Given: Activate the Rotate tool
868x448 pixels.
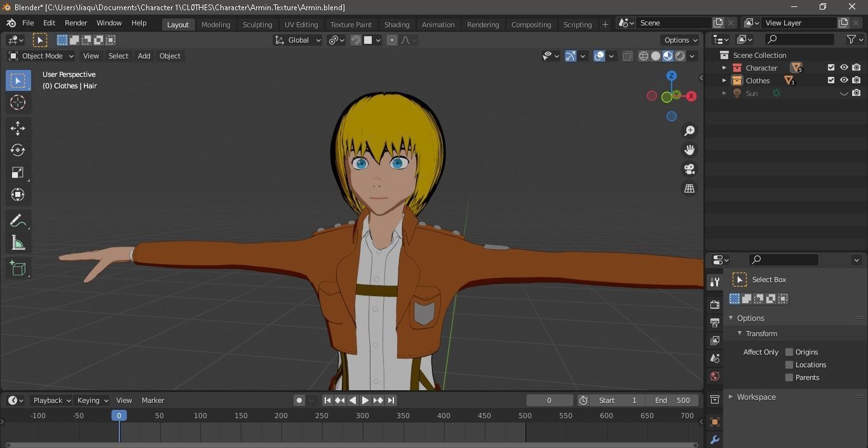Looking at the screenshot, I should coord(18,150).
